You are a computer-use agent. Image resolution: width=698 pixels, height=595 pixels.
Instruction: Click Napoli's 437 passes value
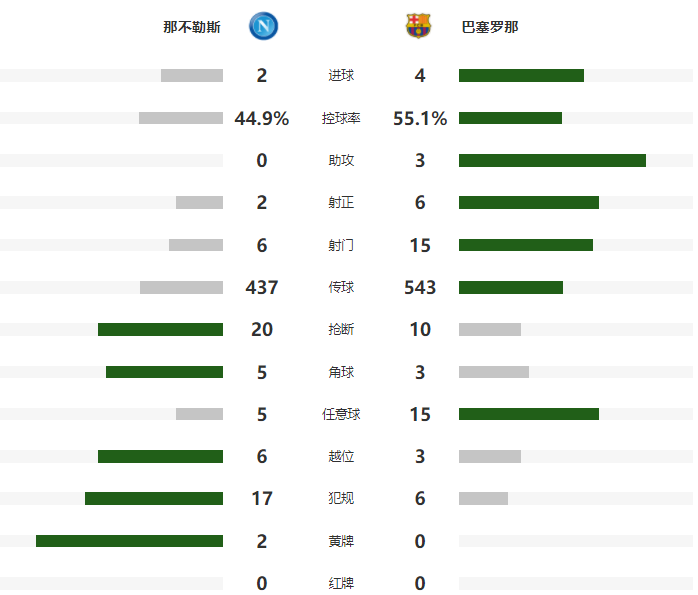click(262, 287)
